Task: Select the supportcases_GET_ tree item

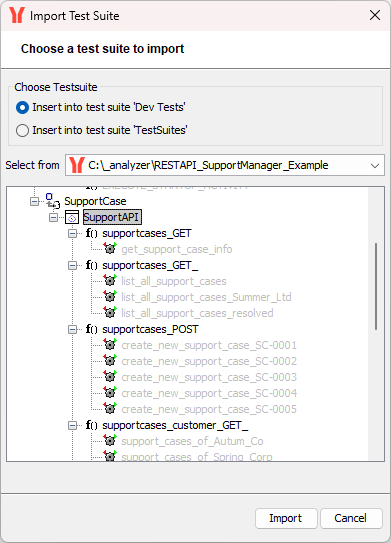Action: tap(150, 265)
